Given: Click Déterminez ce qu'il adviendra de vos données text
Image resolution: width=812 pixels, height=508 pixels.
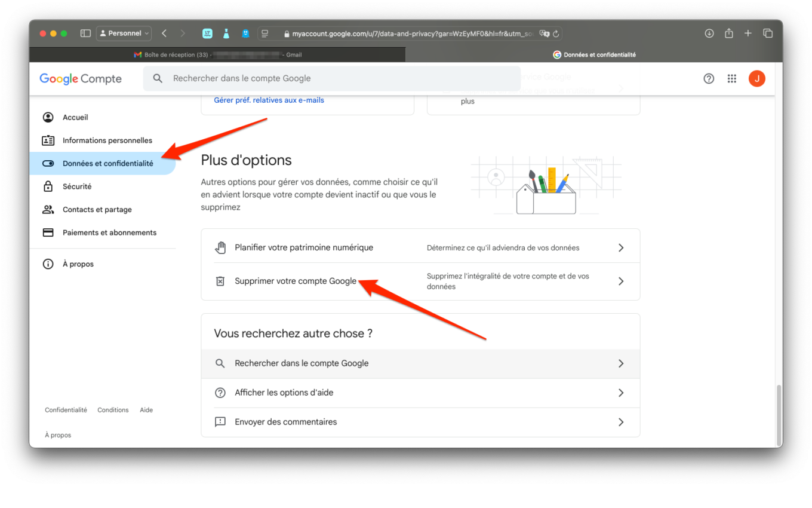Looking at the screenshot, I should tap(503, 247).
